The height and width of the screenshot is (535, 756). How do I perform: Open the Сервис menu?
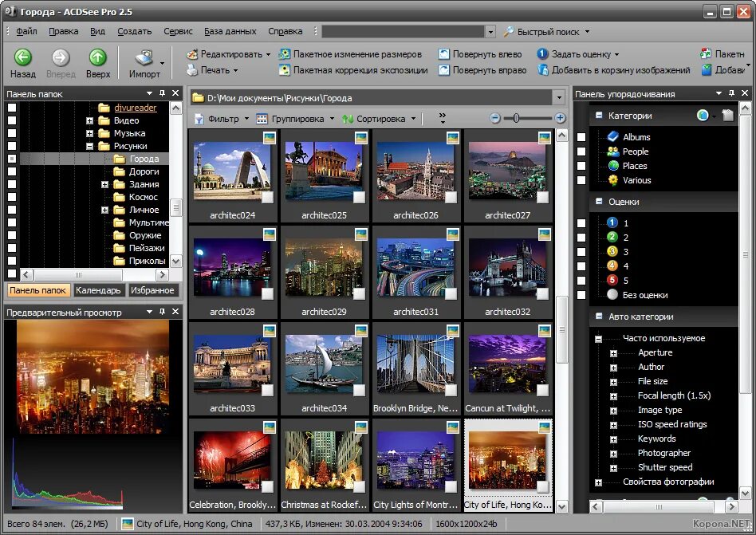click(x=178, y=31)
